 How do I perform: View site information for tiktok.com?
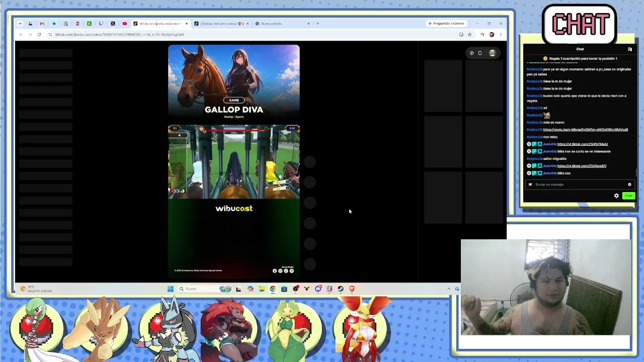pyautogui.click(x=51, y=35)
